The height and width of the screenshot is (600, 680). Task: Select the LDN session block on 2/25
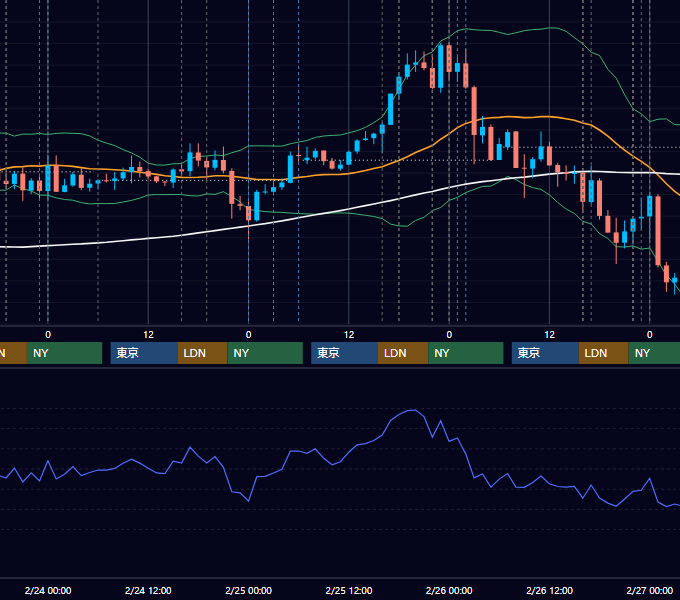pos(403,353)
